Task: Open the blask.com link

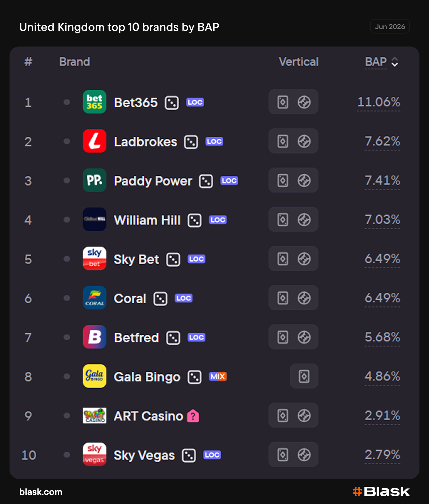Action: click(41, 492)
